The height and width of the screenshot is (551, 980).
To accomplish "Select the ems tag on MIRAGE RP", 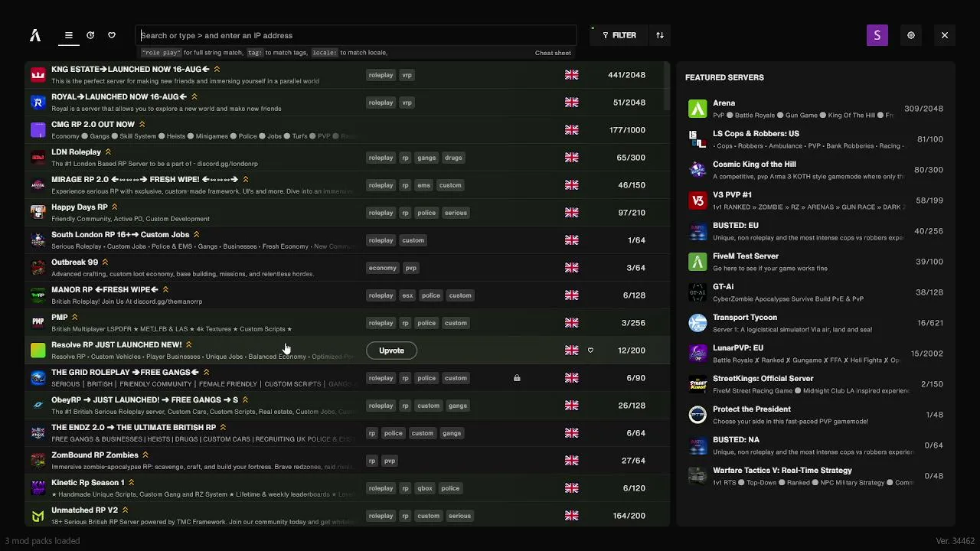I will click(x=424, y=185).
